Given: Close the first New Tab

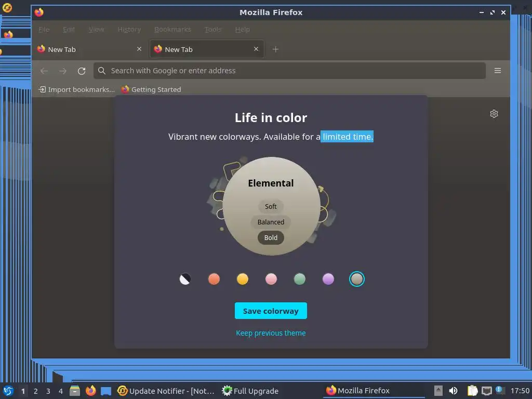Looking at the screenshot, I should [x=139, y=49].
